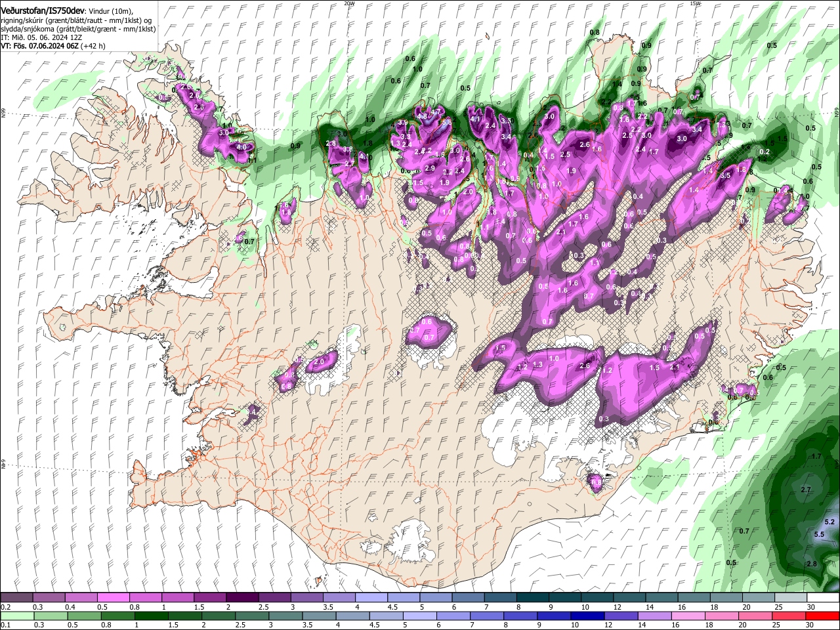Select the lower-scale swatch between 2 and 2.5

[x=218, y=616]
